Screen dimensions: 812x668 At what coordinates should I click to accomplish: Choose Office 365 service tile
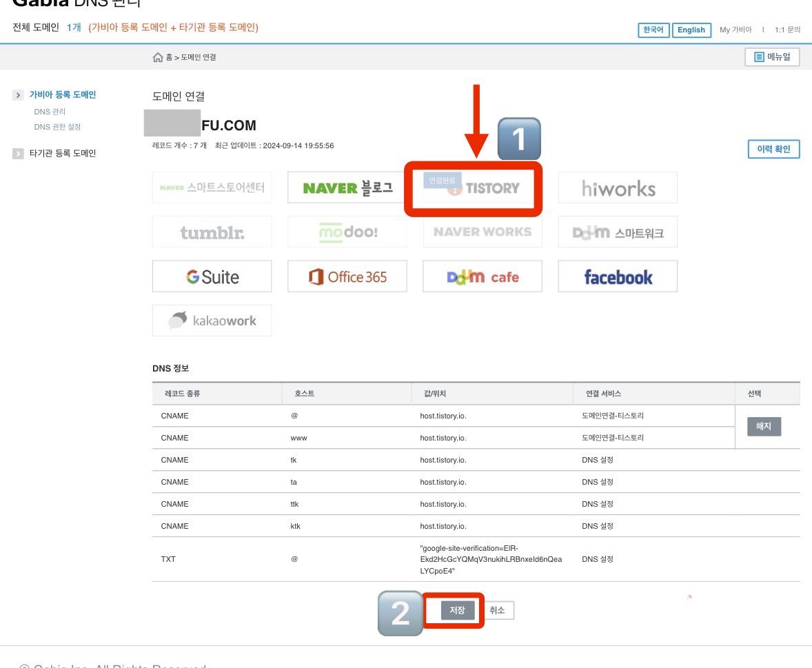347,276
